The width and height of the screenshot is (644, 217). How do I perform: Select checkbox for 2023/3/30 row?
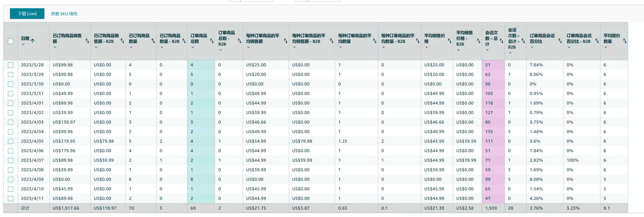[11, 84]
